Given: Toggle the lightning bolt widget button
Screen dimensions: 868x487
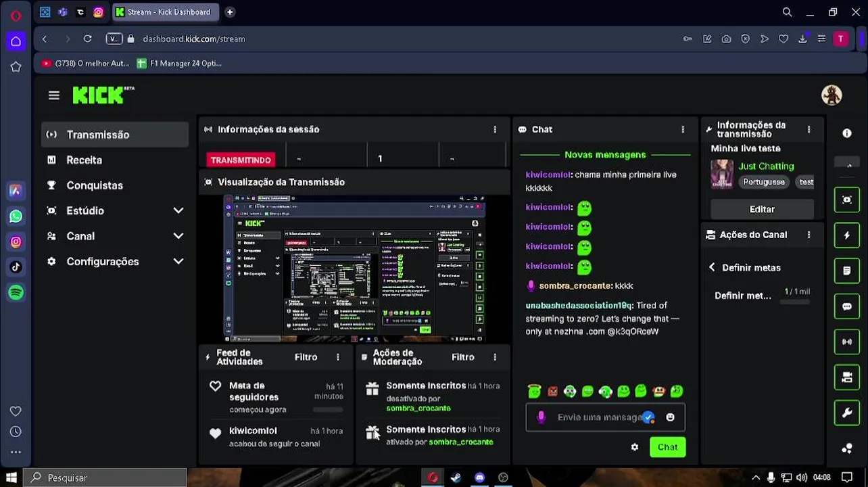Looking at the screenshot, I should click(x=847, y=235).
